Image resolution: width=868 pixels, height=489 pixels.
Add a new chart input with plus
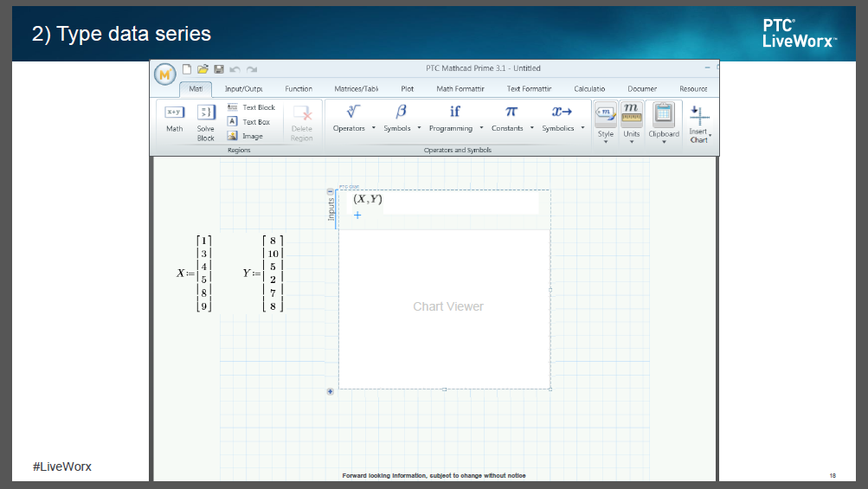pyautogui.click(x=357, y=215)
